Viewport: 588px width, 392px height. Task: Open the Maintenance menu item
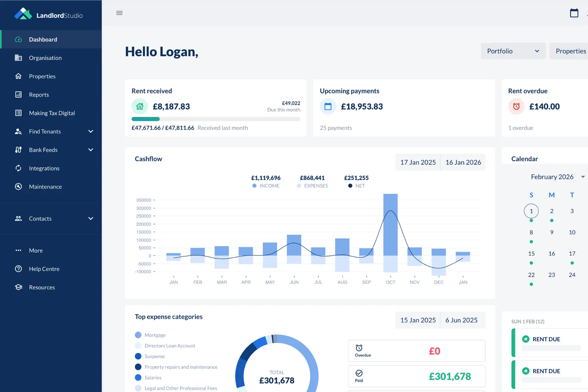coord(51,187)
